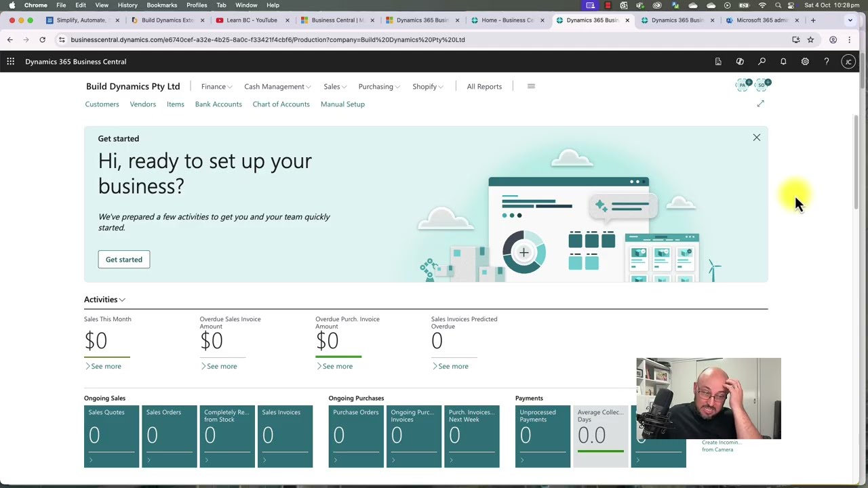The height and width of the screenshot is (488, 868).
Task: Expand the Purchasing menu
Action: point(379,87)
